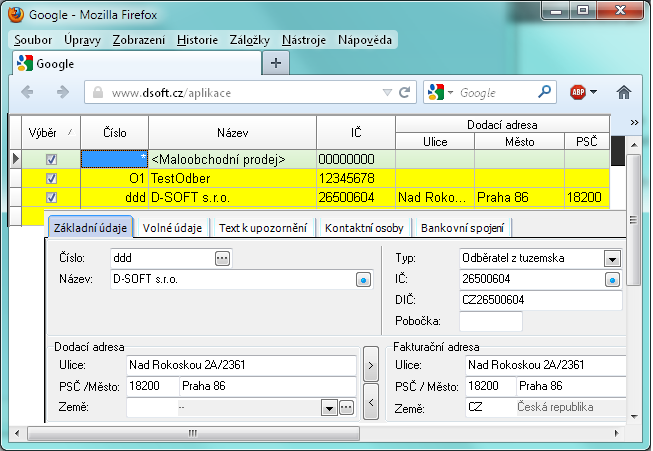This screenshot has width=653, height=451.
Task: Switch to the Kontaktní osoby tab
Action: 364,228
